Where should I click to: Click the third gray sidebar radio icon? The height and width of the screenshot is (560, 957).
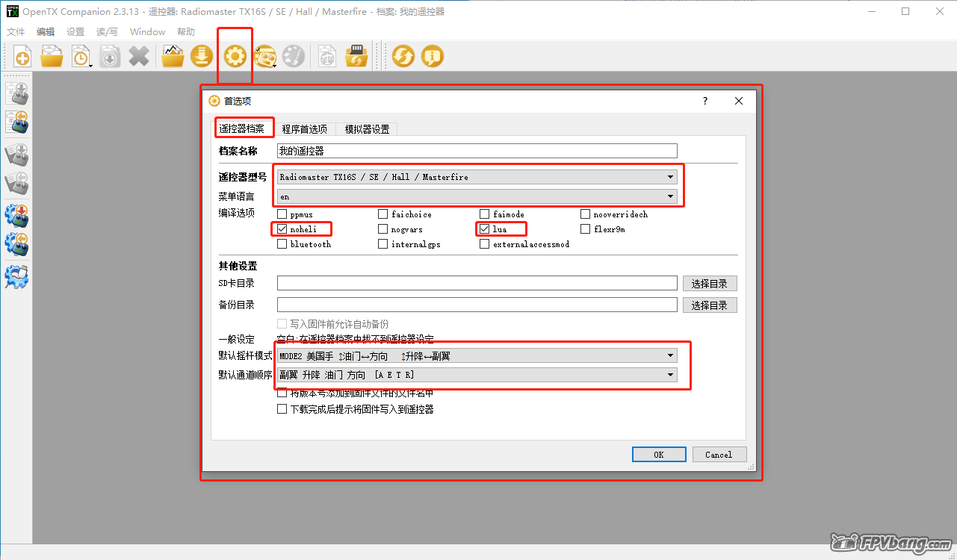(x=16, y=155)
